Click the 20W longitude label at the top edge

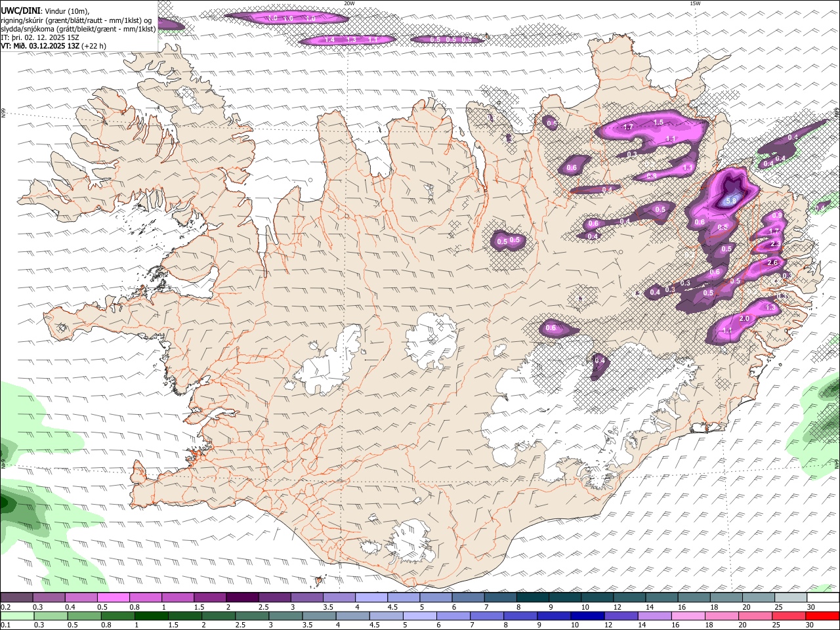(349, 3)
